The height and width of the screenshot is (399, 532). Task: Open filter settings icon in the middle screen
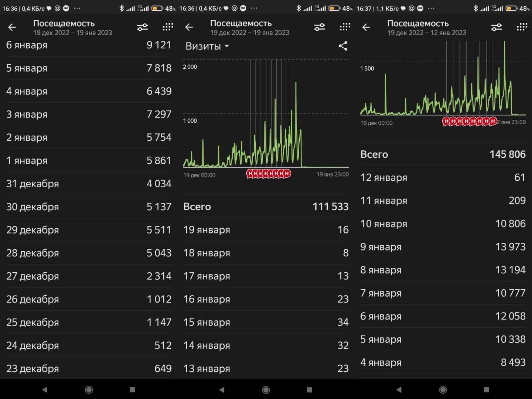(319, 27)
